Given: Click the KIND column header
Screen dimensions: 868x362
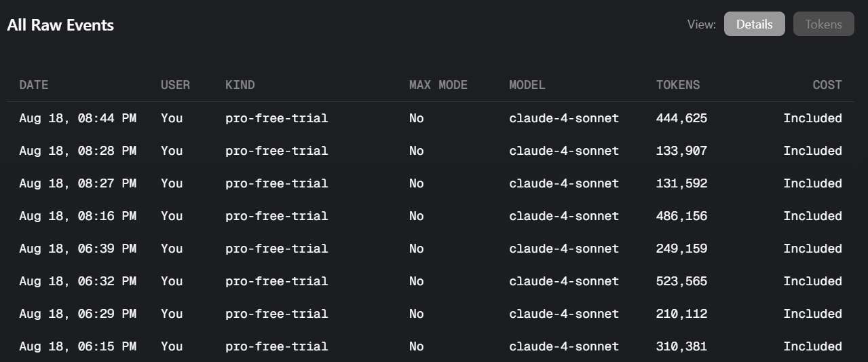Looking at the screenshot, I should [240, 85].
